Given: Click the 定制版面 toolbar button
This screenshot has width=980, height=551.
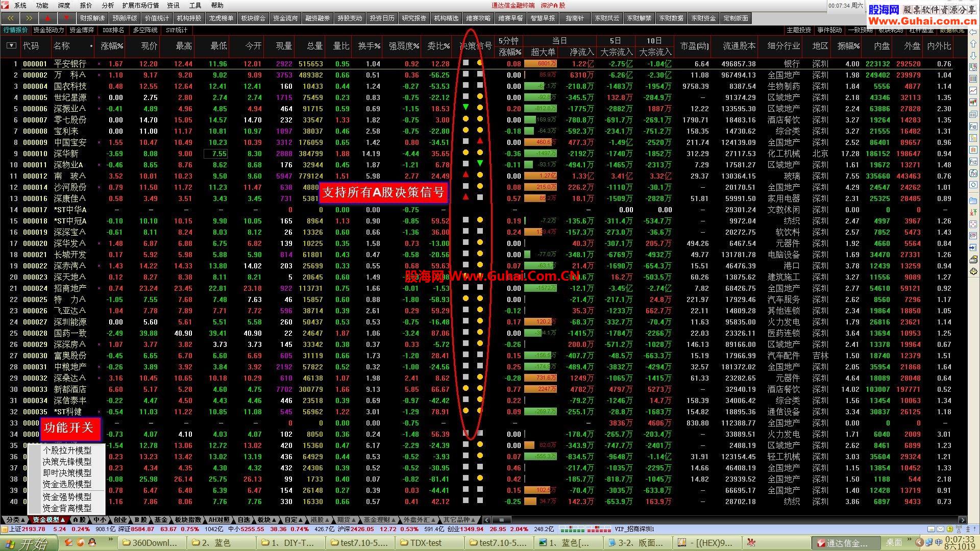Looking at the screenshot, I should (x=736, y=18).
